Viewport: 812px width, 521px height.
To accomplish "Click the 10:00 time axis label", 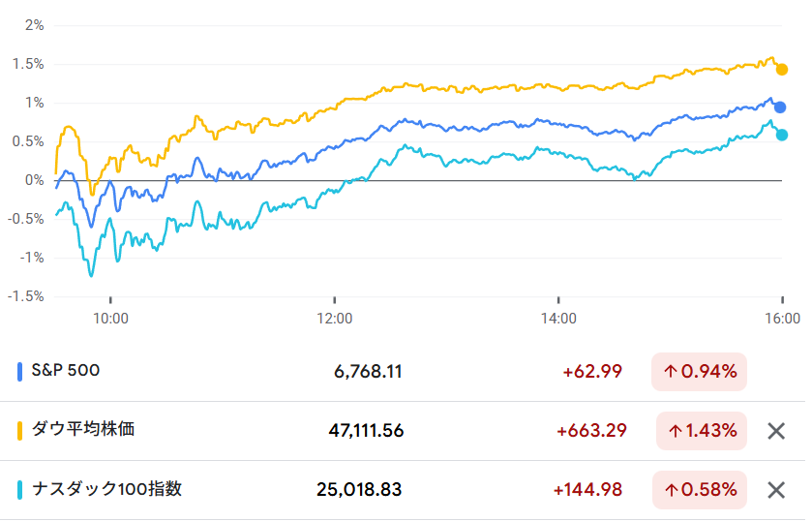I will coord(110,318).
